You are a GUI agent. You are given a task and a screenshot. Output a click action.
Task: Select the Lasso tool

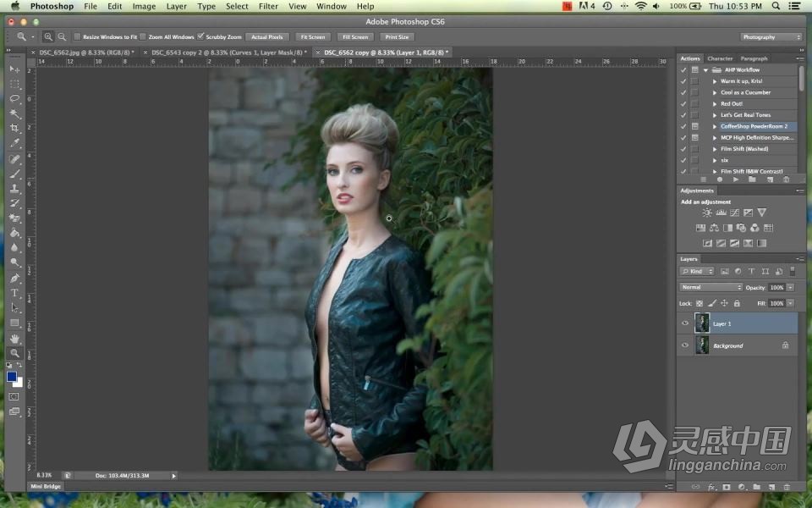(x=14, y=99)
